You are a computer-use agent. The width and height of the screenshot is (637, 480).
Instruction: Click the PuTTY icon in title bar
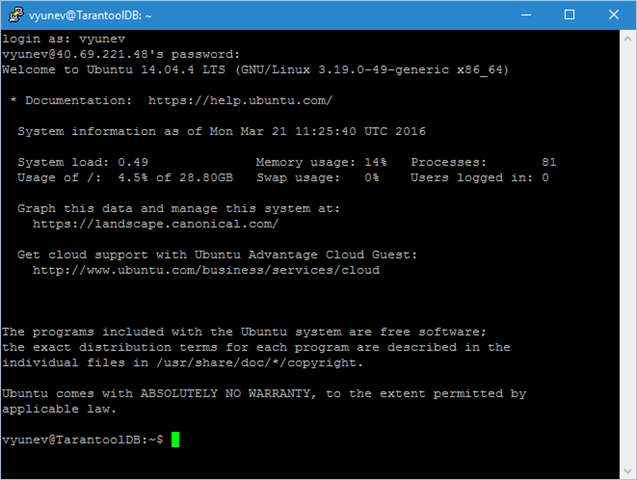click(x=15, y=15)
